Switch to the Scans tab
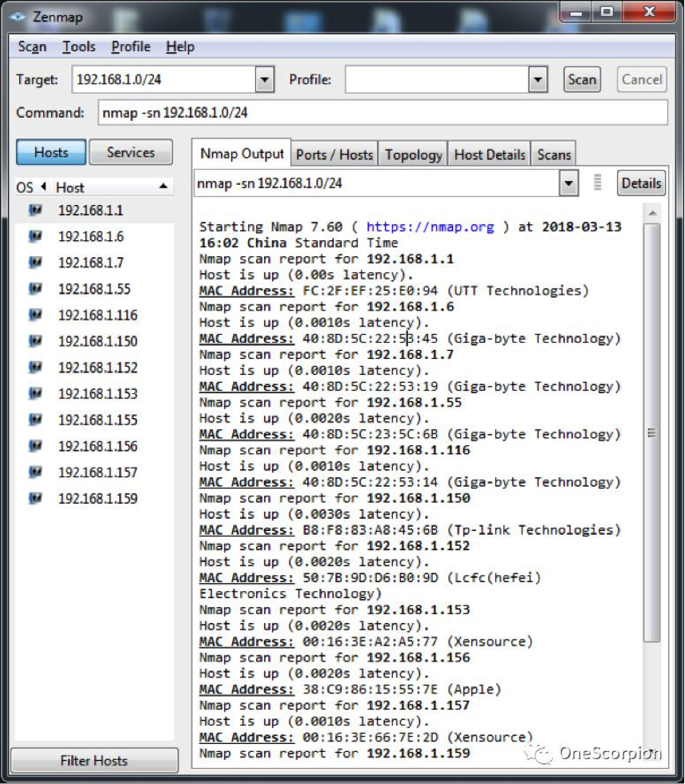The image size is (685, 784). [x=554, y=155]
